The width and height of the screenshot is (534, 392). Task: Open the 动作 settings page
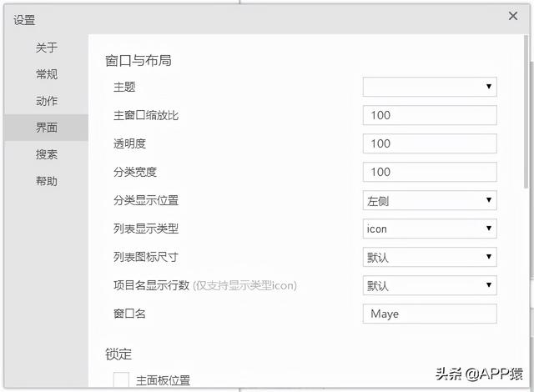pos(47,101)
